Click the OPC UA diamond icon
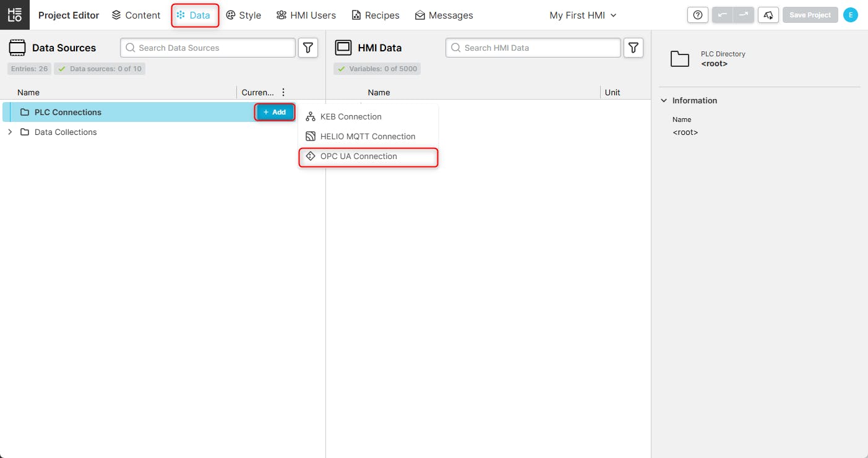Viewport: 868px width, 458px height. pos(311,156)
